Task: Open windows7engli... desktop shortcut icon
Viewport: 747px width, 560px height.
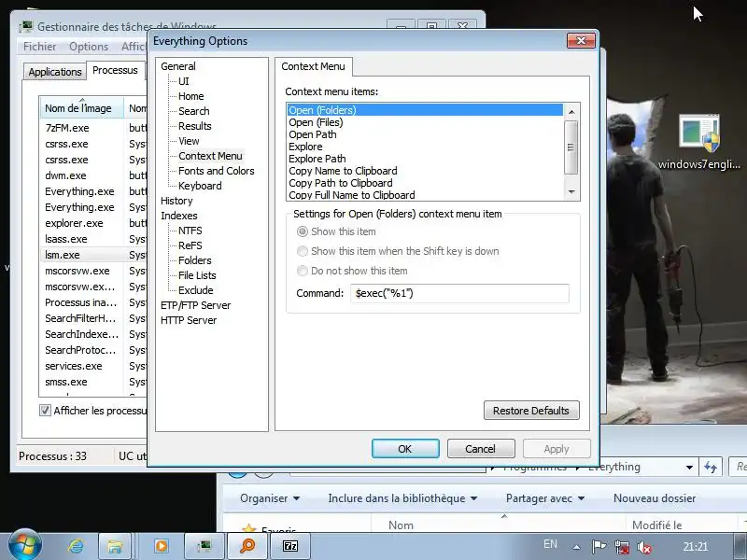Action: (x=698, y=142)
